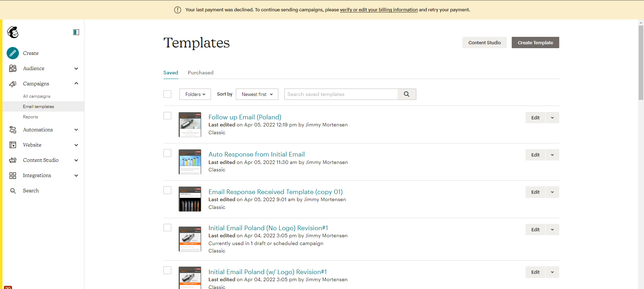Edit the Auto Response from Initial Email template
The image size is (644, 289).
click(x=535, y=155)
